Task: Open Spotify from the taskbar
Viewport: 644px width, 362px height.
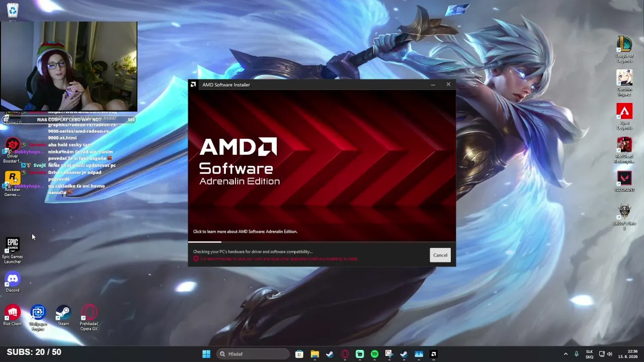Action: pos(374,354)
